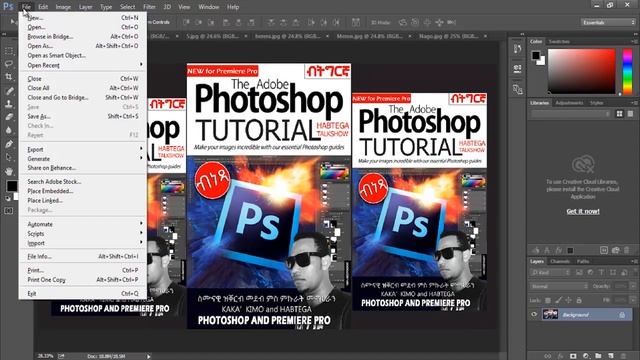Click the zoom percentage field in status bar
This screenshot has width=640, height=360.
pos(45,356)
